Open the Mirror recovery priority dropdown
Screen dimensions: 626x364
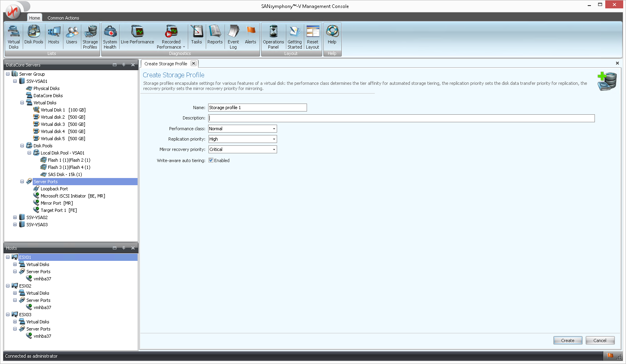pyautogui.click(x=274, y=149)
